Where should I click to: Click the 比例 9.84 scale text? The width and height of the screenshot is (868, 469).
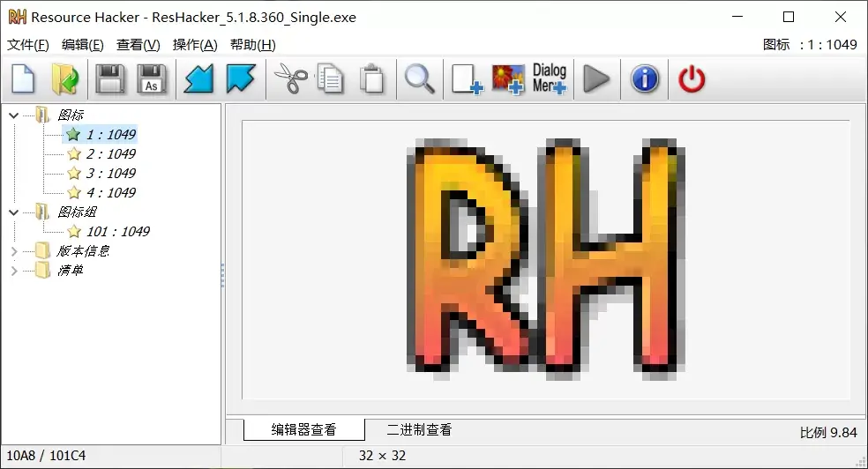point(828,433)
